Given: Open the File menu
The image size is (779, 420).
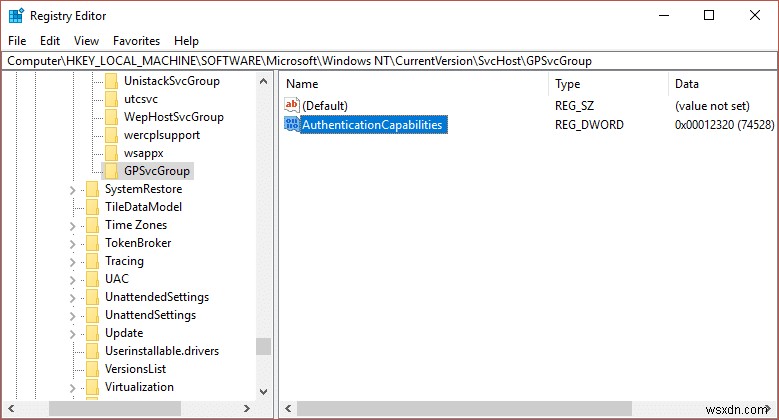Looking at the screenshot, I should click(17, 41).
